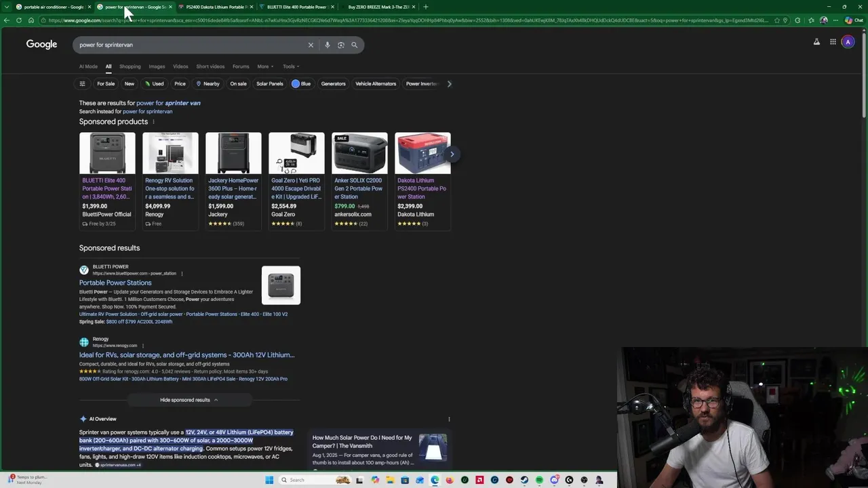868x488 pixels.
Task: Go to Google logo homepage
Action: pos(41,44)
